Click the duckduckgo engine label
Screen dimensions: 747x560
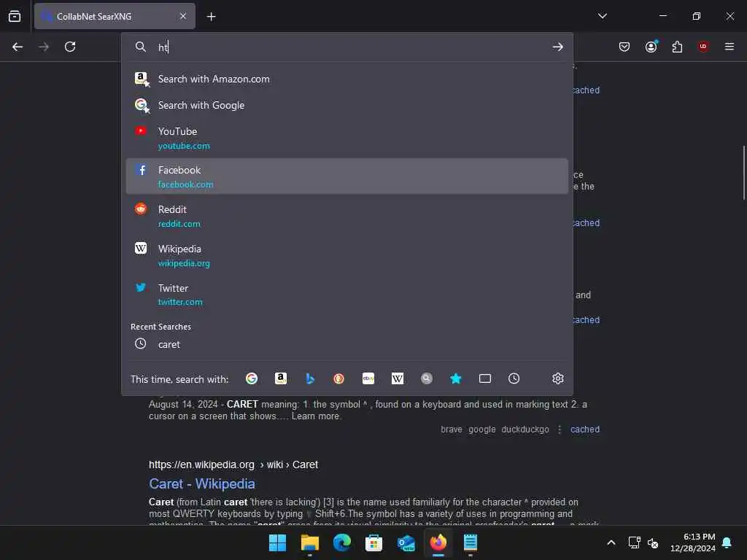525,429
